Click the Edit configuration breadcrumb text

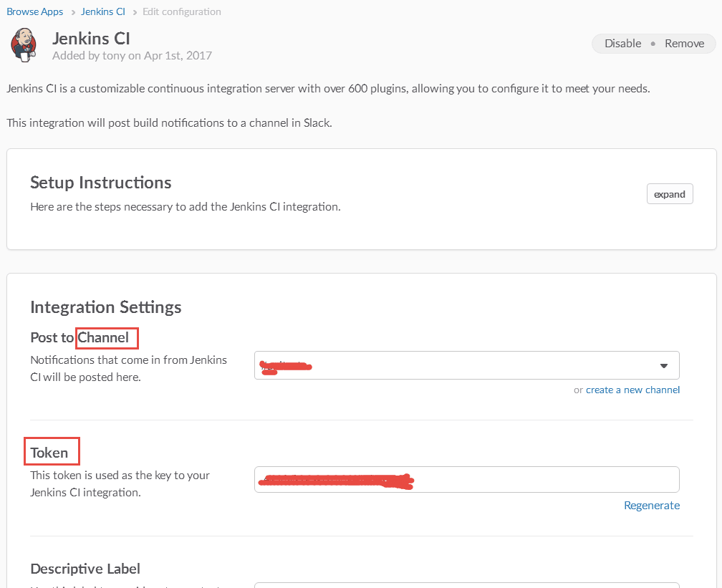(181, 11)
